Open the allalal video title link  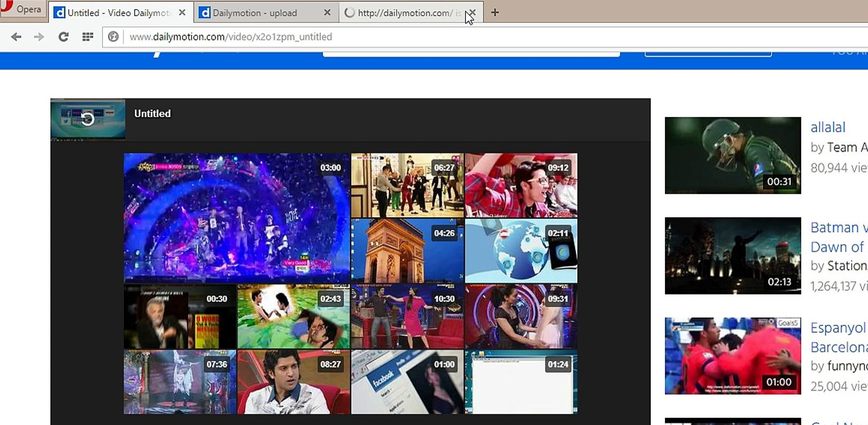click(x=828, y=127)
